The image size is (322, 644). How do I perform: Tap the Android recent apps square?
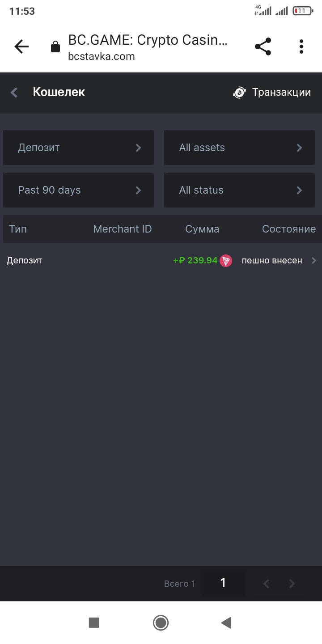[x=94, y=623]
